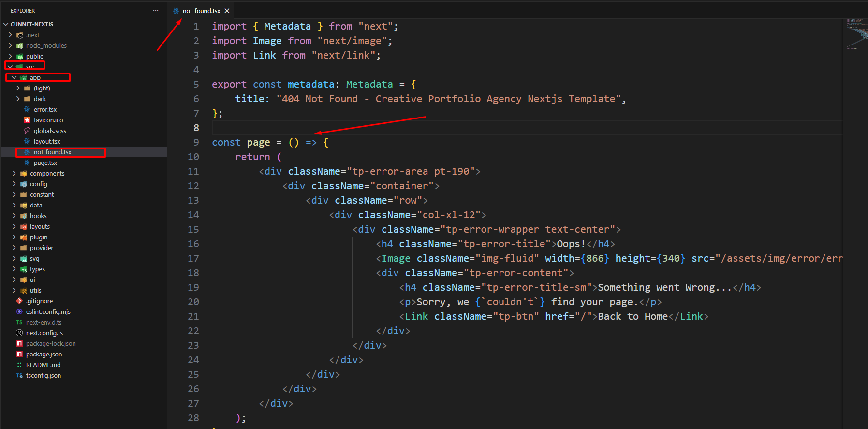Open the layout.tsx file
The height and width of the screenshot is (429, 868).
(47, 141)
